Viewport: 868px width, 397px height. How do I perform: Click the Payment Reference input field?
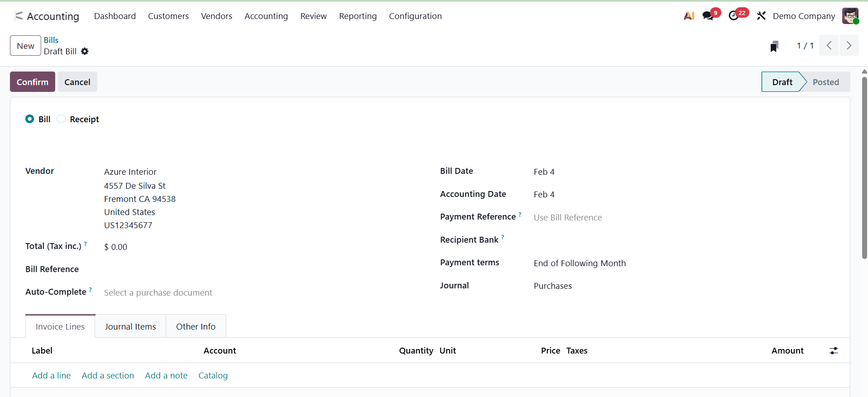click(683, 218)
